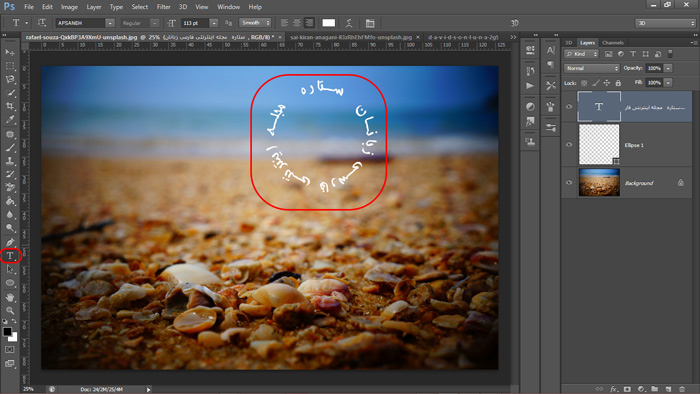Hide the Persian text layer eye
This screenshot has height=394, width=700.
(x=569, y=107)
